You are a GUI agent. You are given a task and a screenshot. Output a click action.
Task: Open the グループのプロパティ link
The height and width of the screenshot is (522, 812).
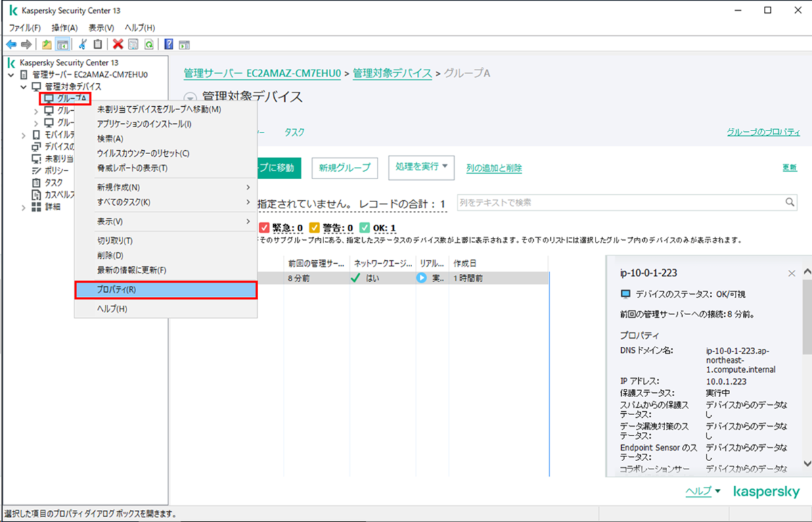click(764, 133)
